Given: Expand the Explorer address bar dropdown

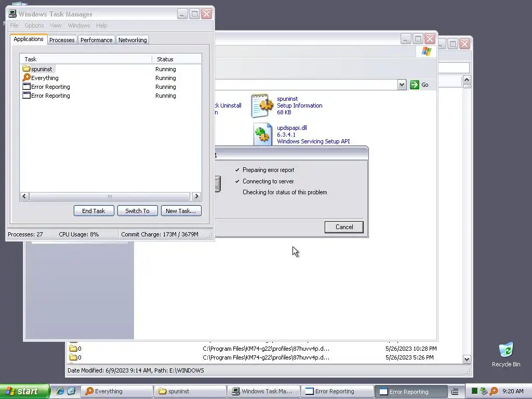Looking at the screenshot, I should point(402,85).
